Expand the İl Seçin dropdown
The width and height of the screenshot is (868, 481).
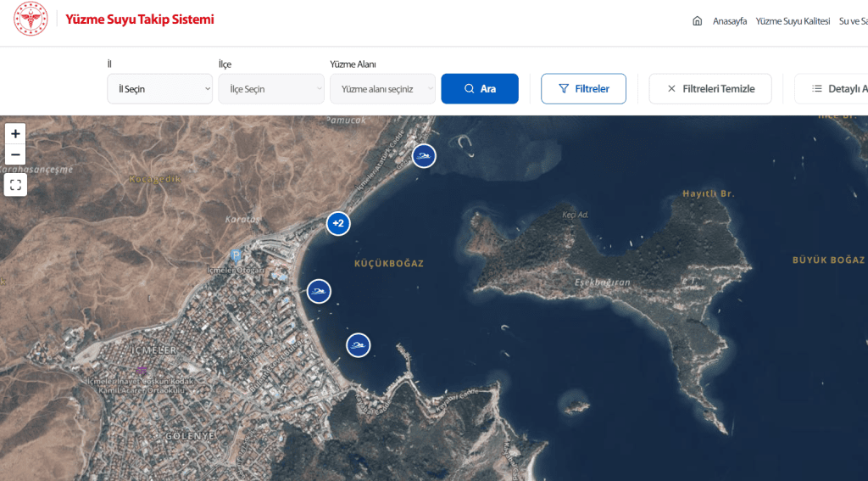point(159,89)
